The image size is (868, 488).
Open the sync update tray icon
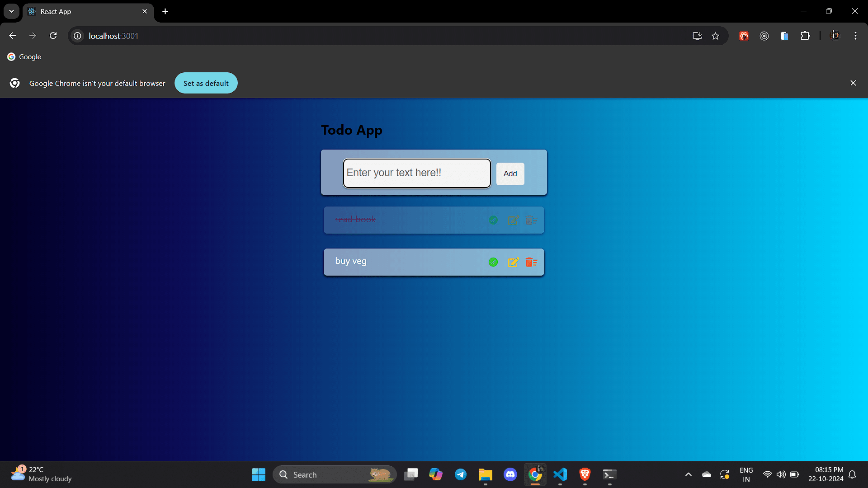(x=725, y=474)
